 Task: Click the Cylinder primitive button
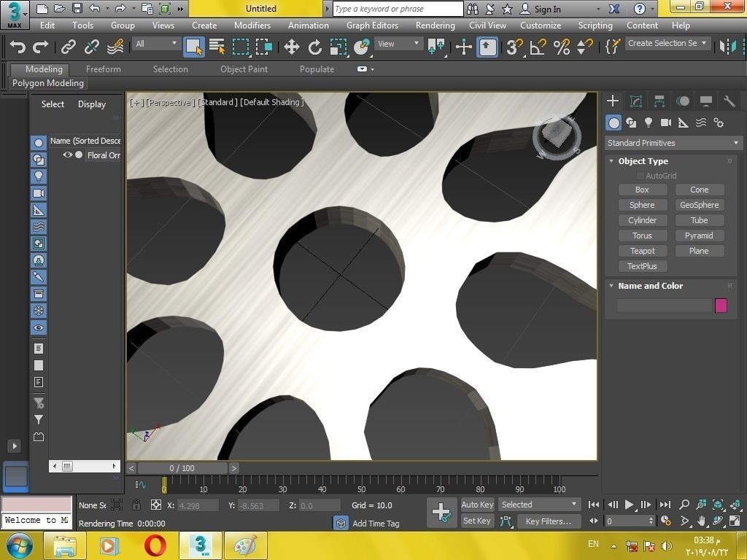coord(642,220)
